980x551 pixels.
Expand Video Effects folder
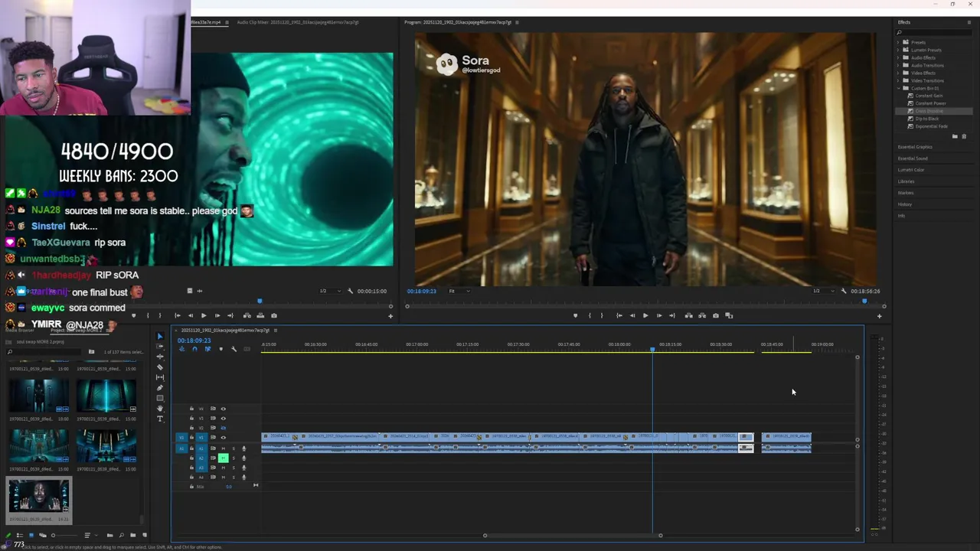[900, 73]
